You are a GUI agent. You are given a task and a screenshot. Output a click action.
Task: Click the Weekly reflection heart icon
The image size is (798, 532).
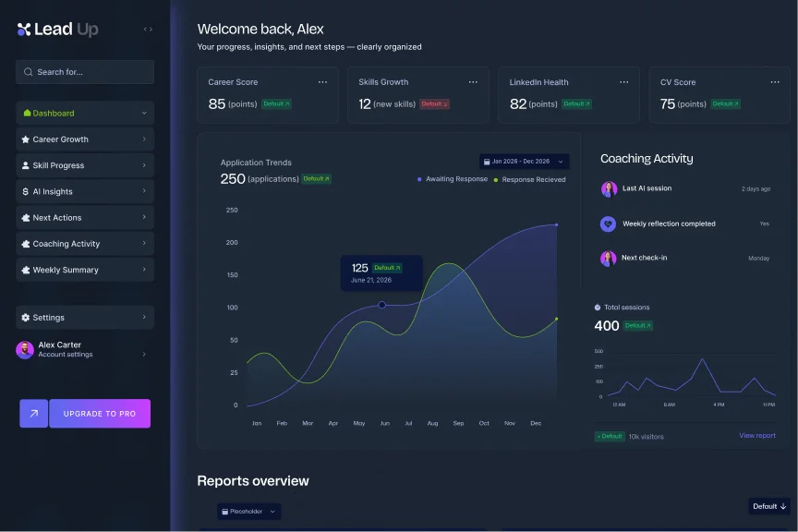pyautogui.click(x=608, y=224)
